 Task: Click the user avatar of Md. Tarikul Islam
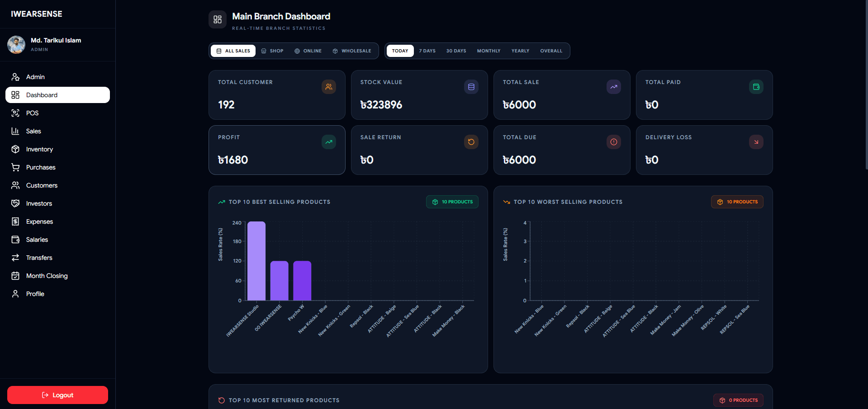[16, 45]
